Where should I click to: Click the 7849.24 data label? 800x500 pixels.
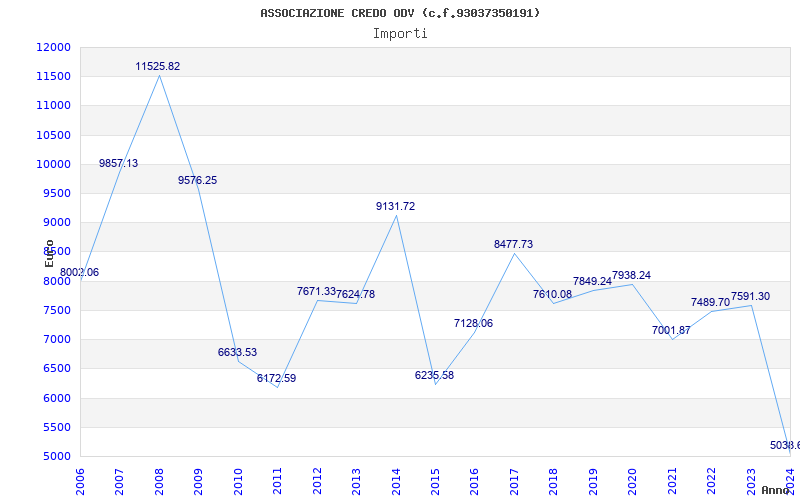coord(592,281)
